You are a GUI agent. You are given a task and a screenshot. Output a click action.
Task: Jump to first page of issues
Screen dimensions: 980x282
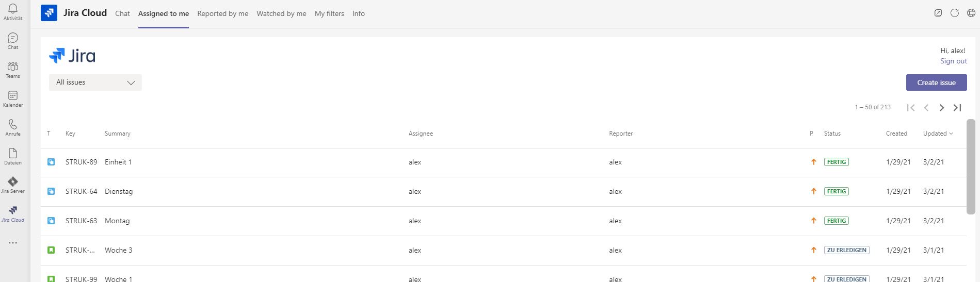[x=911, y=108]
